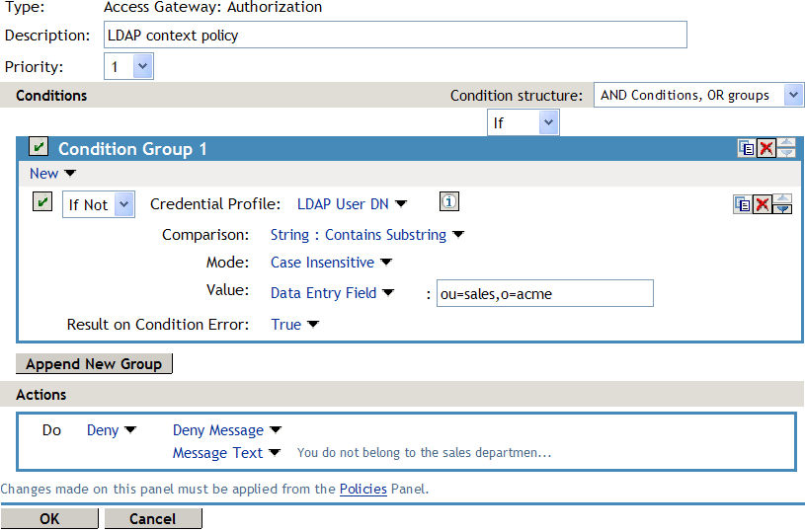Click the OK button
Viewport: 805px width, 532px height.
click(x=49, y=518)
